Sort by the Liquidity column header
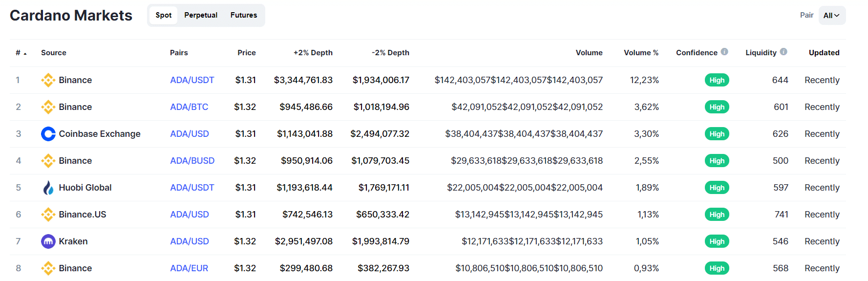 coord(761,53)
